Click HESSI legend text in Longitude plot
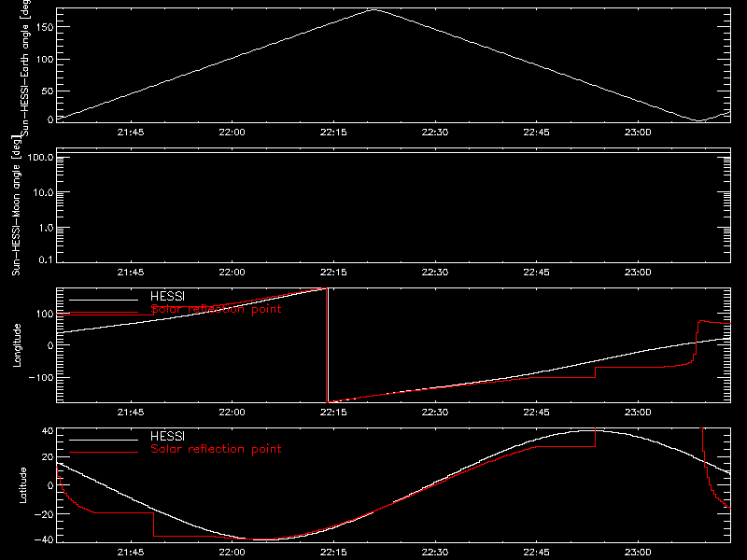747x560 pixels. [167, 296]
